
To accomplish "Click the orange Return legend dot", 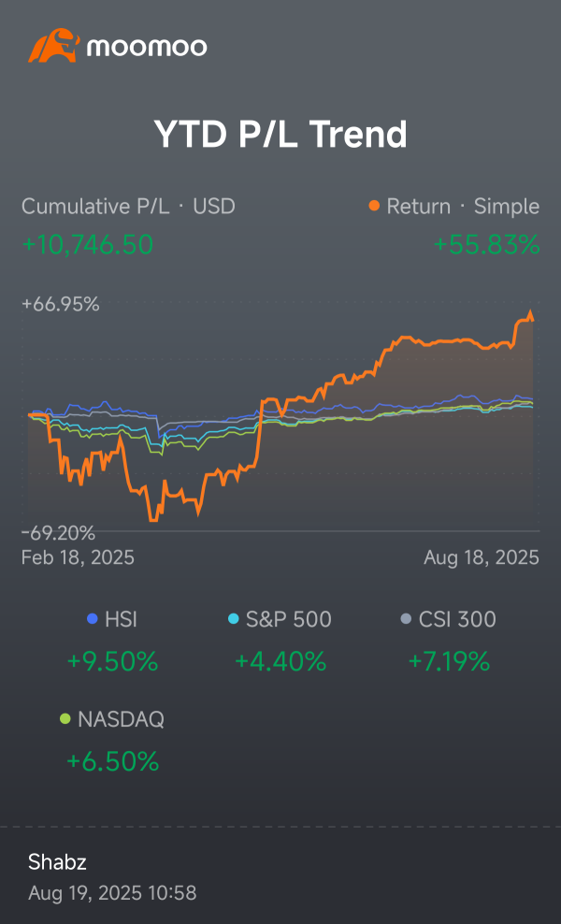I will (x=375, y=207).
